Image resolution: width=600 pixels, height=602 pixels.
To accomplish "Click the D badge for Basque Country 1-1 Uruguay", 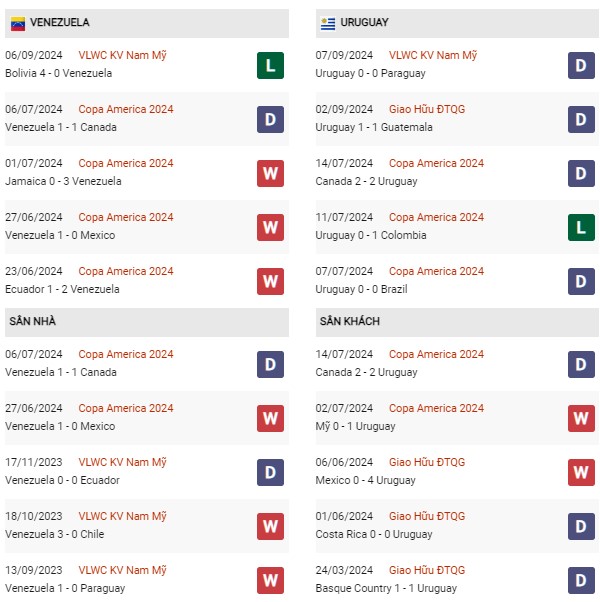I will pyautogui.click(x=581, y=580).
